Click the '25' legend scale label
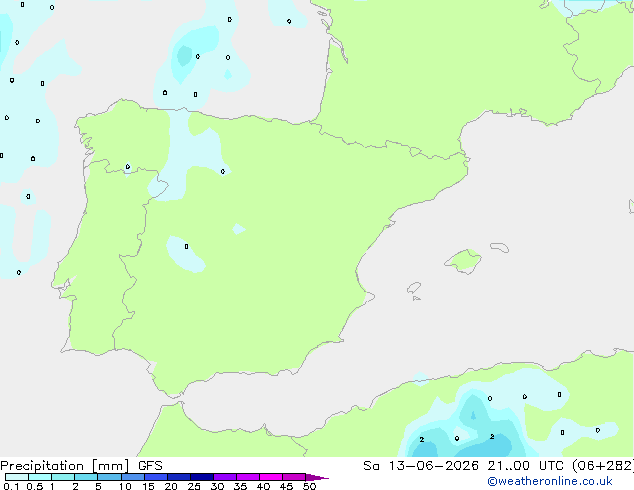 point(194,486)
